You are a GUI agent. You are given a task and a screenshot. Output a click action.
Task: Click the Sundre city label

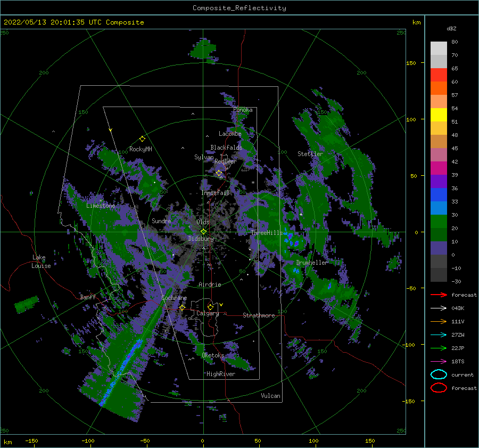pyautogui.click(x=161, y=221)
